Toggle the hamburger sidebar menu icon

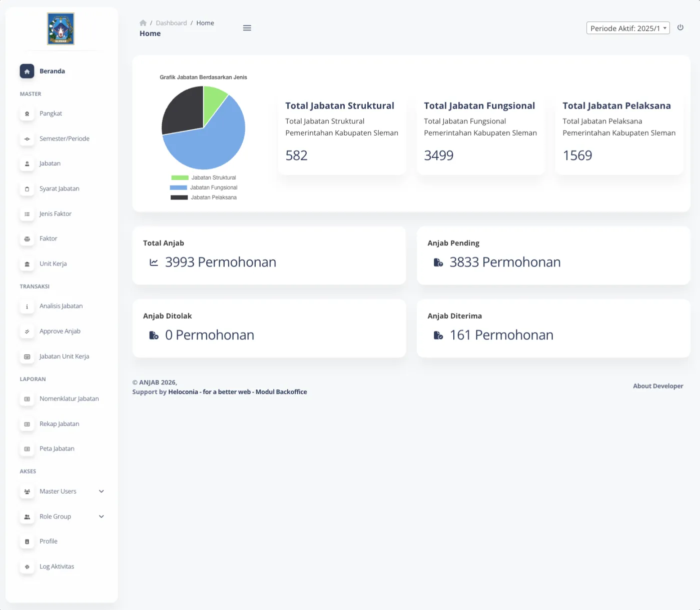coord(247,28)
